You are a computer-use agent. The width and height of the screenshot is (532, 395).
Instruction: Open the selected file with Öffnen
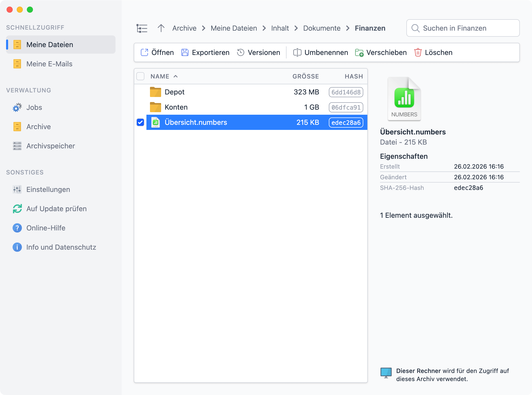pos(157,52)
